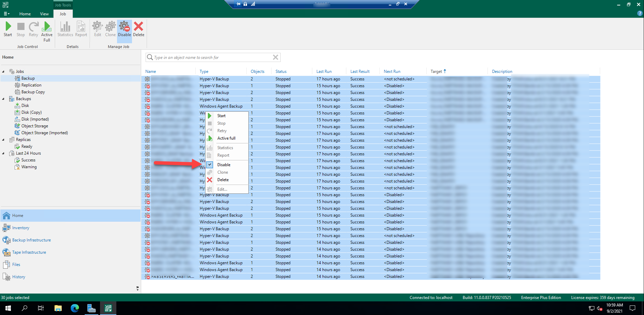The width and height of the screenshot is (644, 315).
Task: Choose Active full in context menu
Action: click(x=227, y=138)
